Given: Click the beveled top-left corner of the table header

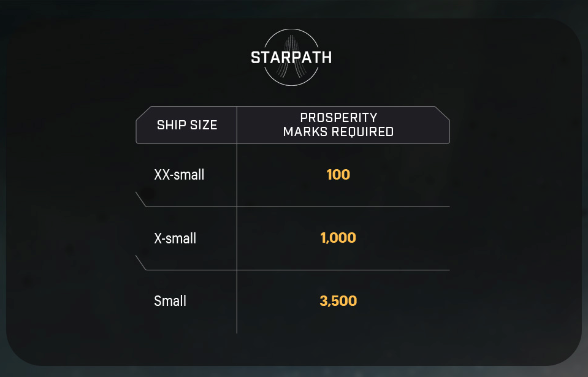Looking at the screenshot, I should click(x=142, y=113).
